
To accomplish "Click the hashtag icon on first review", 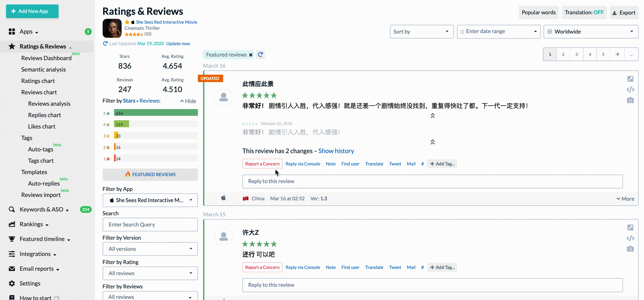I will coord(422,164).
